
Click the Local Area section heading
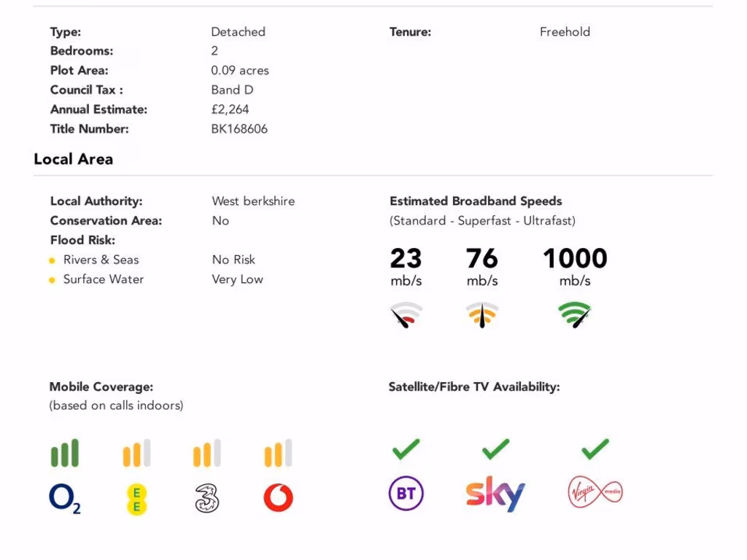coord(74,159)
